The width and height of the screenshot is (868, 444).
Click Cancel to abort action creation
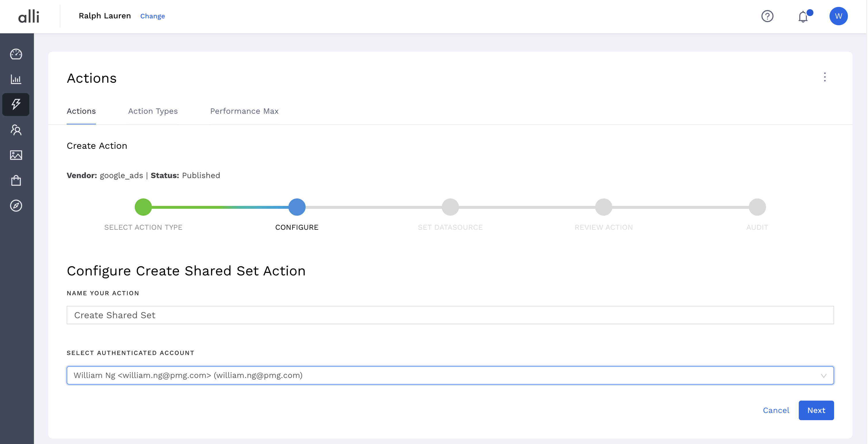point(776,410)
